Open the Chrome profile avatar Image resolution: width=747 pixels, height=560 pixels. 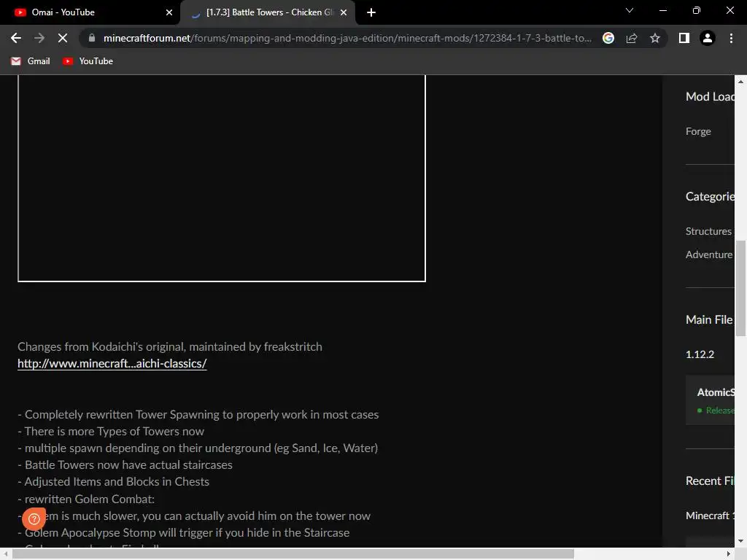pyautogui.click(x=708, y=38)
